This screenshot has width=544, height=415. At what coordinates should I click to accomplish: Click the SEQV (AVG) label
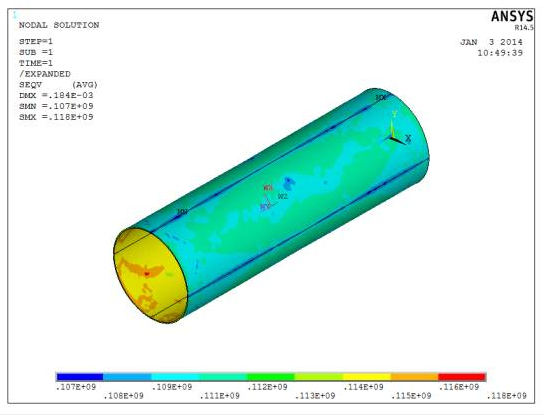[58, 85]
